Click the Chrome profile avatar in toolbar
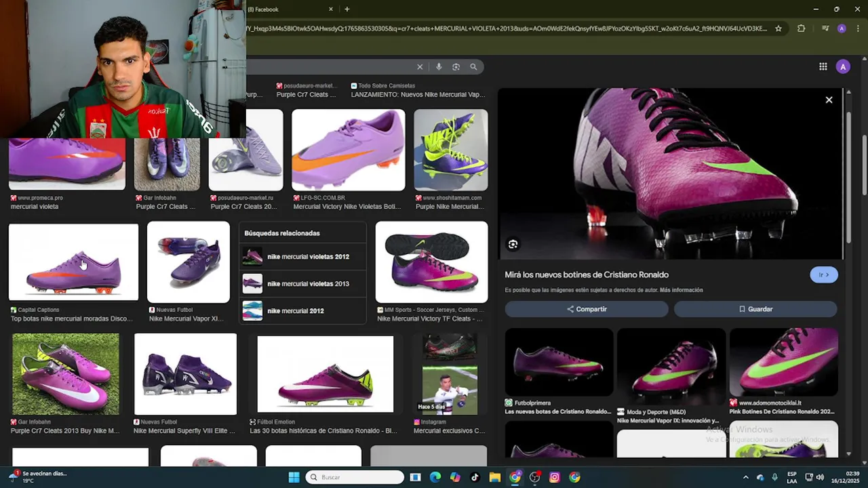The height and width of the screenshot is (488, 868). pos(842,28)
